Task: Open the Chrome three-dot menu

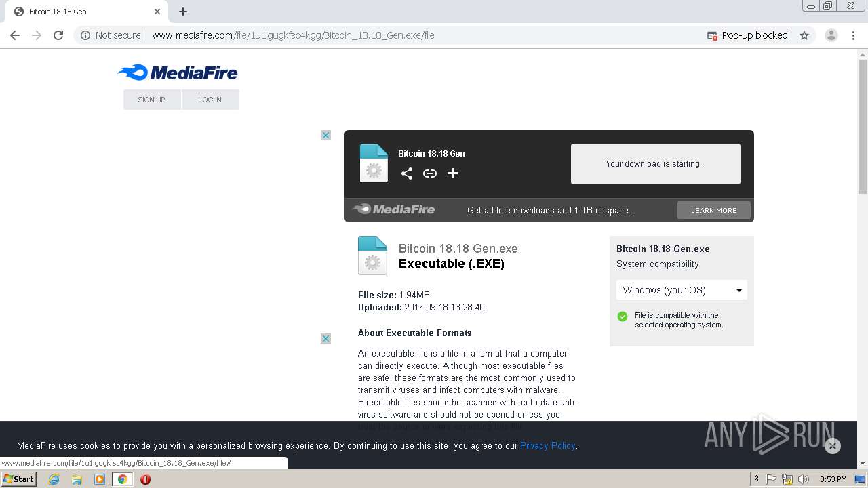Action: [854, 35]
